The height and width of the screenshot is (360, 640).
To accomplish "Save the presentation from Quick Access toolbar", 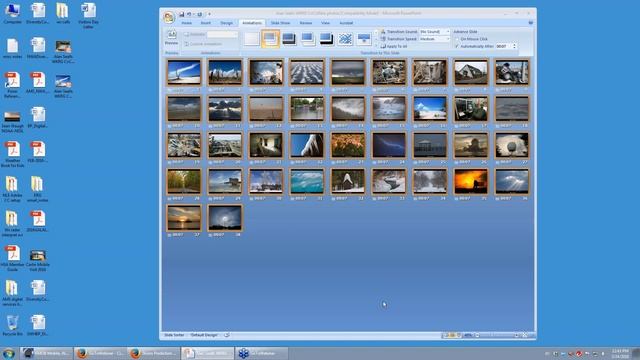I will point(182,14).
